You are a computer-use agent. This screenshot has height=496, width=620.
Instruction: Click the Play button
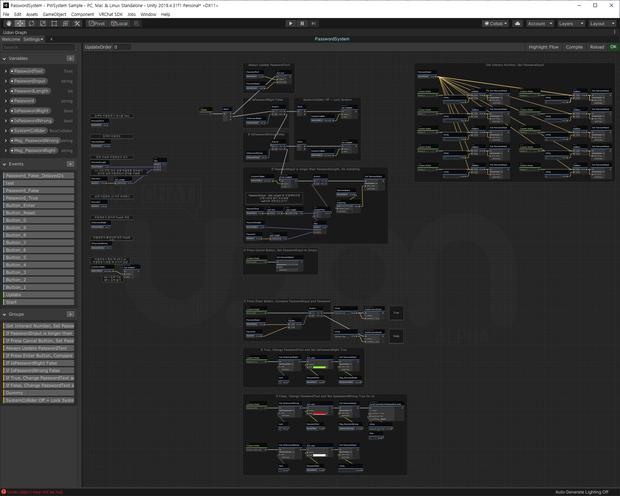click(x=291, y=23)
